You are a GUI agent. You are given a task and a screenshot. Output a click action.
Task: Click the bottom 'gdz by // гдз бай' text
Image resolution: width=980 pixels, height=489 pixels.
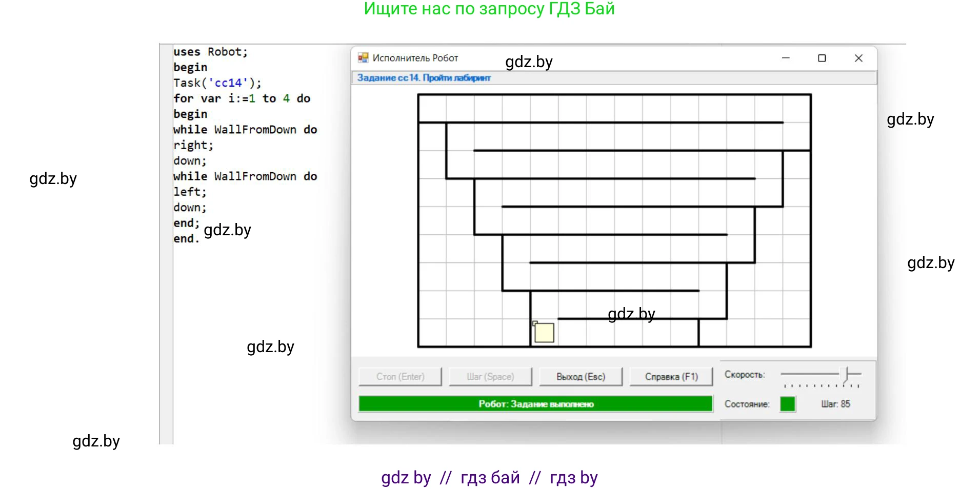(489, 478)
